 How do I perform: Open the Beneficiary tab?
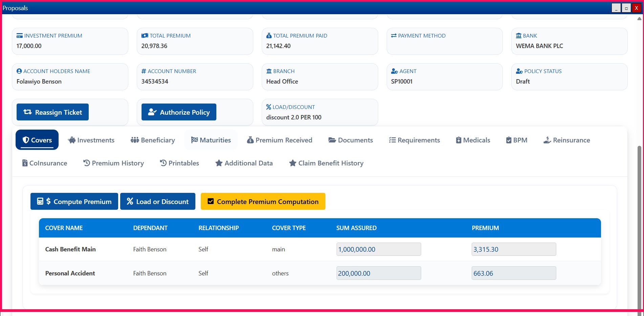(x=153, y=140)
